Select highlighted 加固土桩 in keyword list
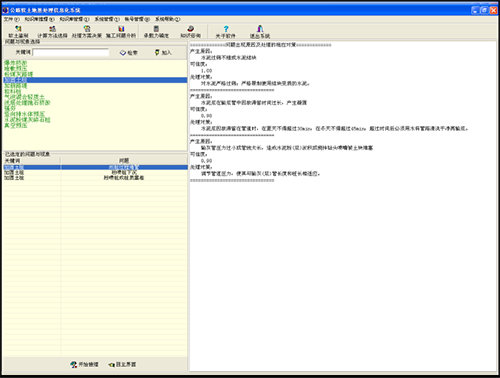 [x=95, y=80]
